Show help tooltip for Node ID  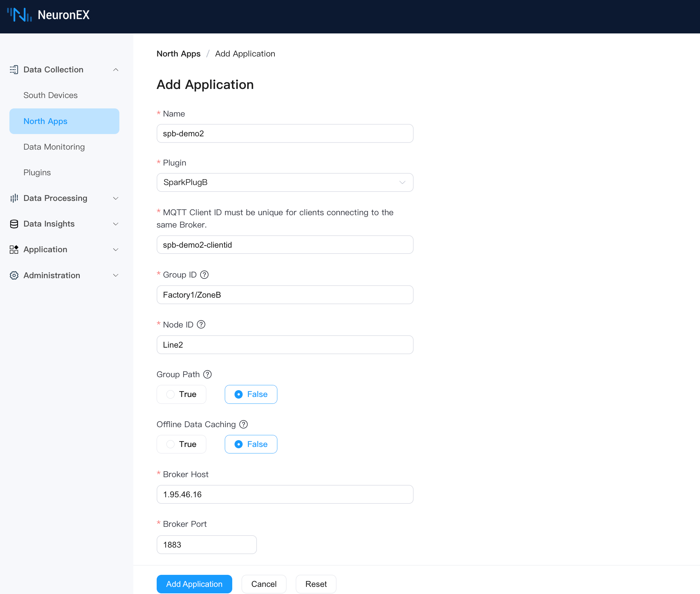point(201,325)
